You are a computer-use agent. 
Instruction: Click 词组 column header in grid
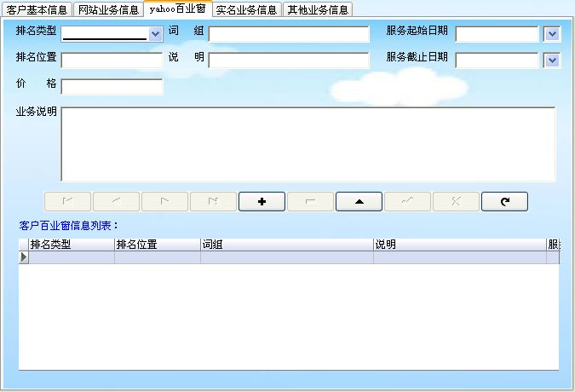287,245
